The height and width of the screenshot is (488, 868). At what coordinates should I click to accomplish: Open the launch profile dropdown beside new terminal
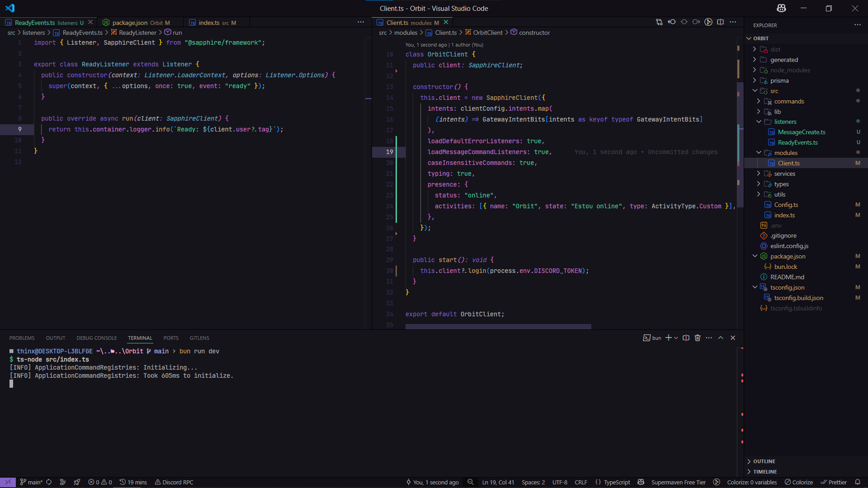click(x=676, y=338)
